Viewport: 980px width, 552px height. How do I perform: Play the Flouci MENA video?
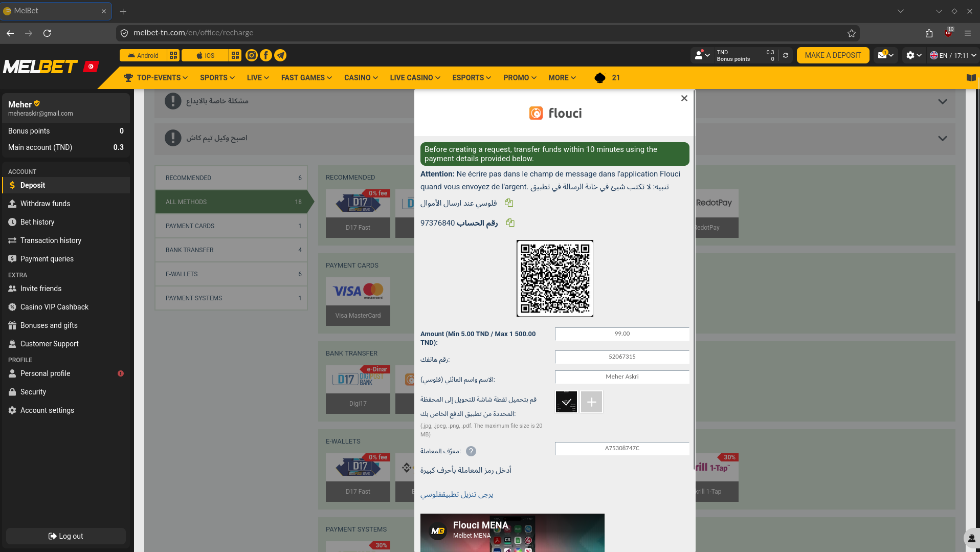point(513,533)
